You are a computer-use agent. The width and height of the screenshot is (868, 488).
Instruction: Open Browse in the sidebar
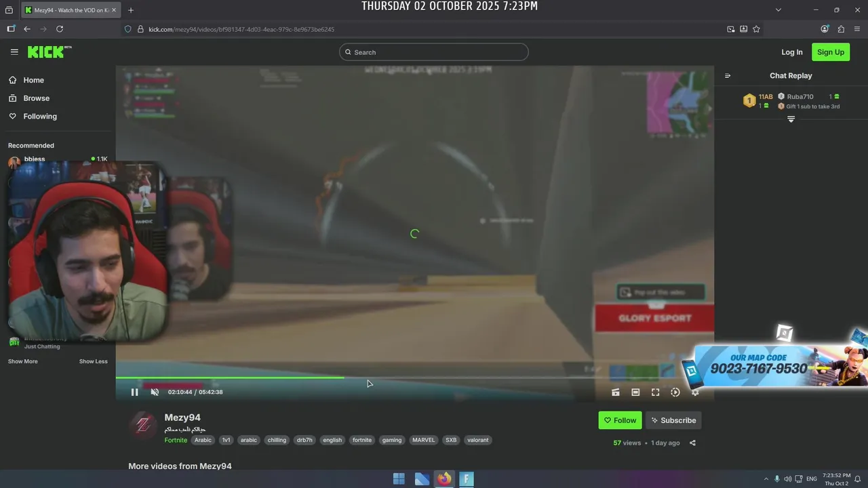(x=36, y=98)
